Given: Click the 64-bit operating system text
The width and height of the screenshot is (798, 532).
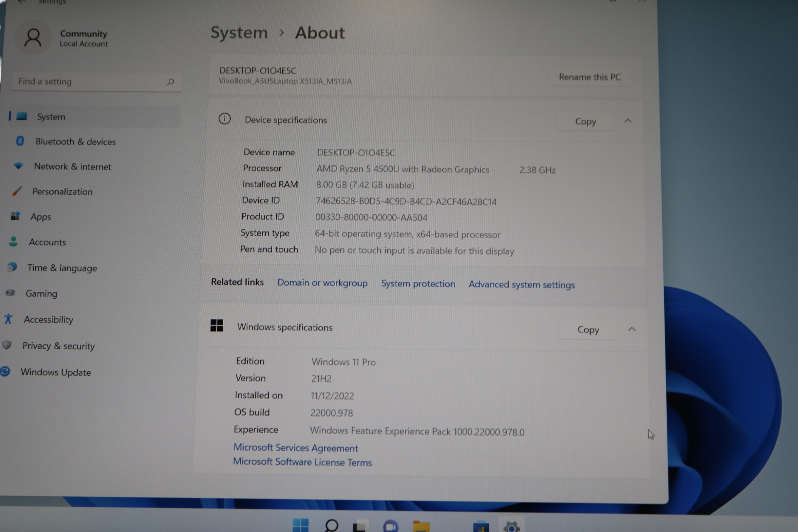Looking at the screenshot, I should [x=407, y=234].
